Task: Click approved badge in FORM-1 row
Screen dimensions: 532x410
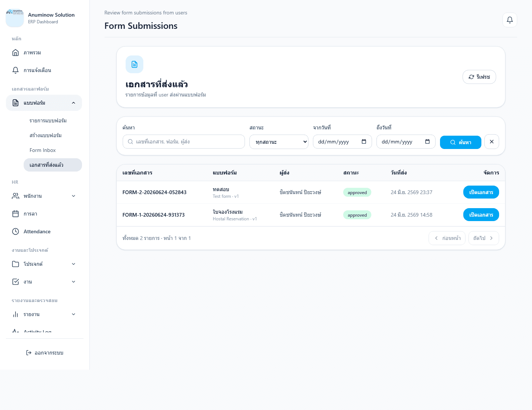Action: pyautogui.click(x=357, y=215)
